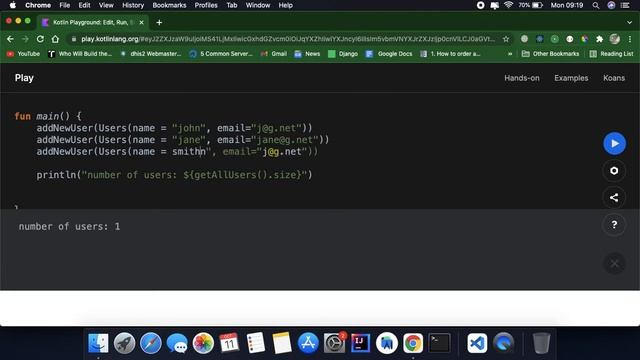Open the Edit menu

84,5
